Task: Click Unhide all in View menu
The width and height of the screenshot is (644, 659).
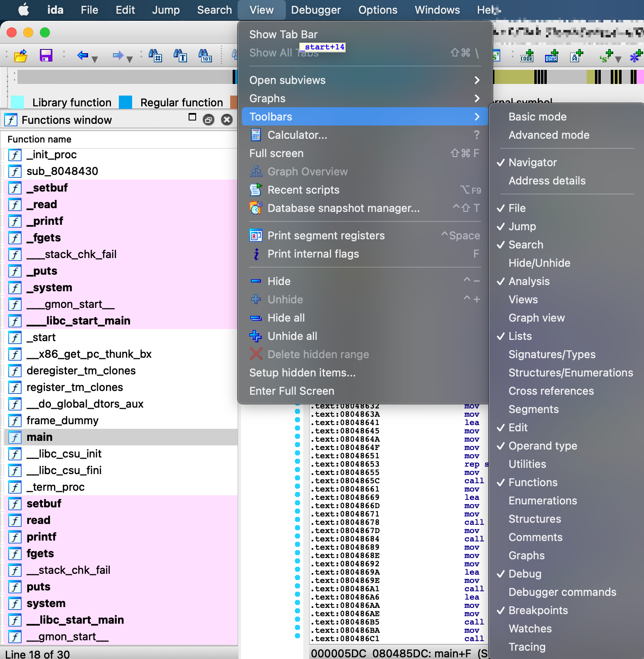Action: click(364, 336)
